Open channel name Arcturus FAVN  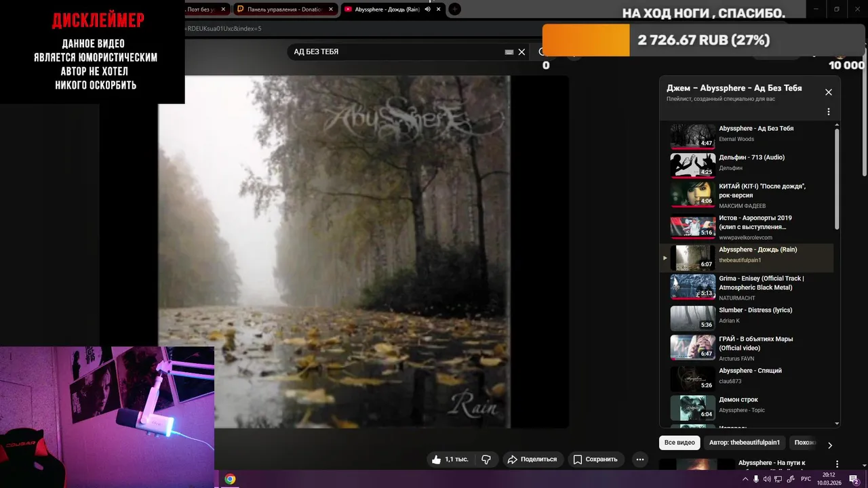736,359
